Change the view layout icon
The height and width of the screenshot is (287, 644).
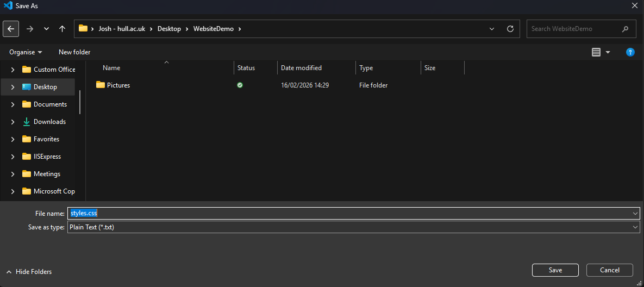(x=596, y=52)
